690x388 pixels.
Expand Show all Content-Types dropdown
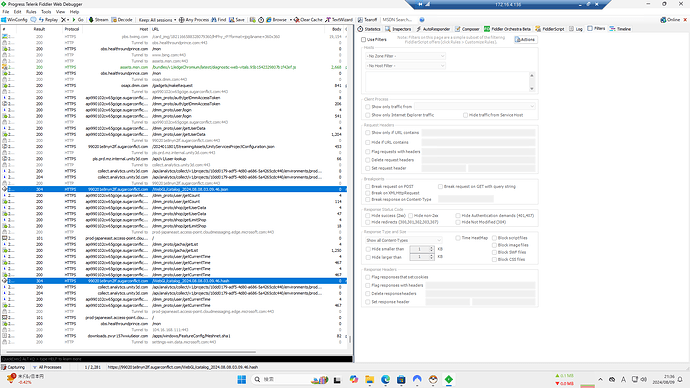tap(403, 240)
